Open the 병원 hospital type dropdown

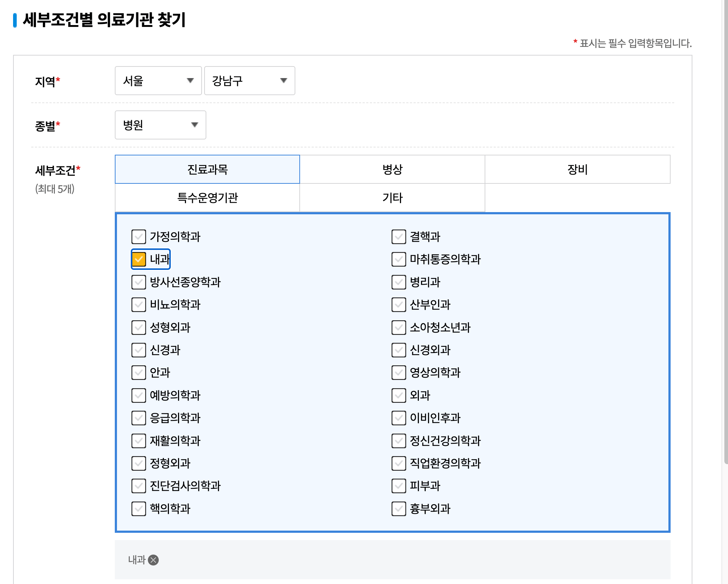tap(160, 125)
